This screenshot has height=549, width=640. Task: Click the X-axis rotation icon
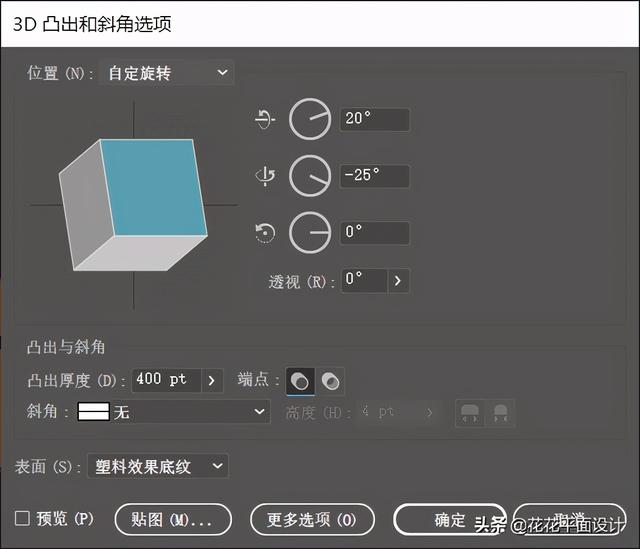265,119
